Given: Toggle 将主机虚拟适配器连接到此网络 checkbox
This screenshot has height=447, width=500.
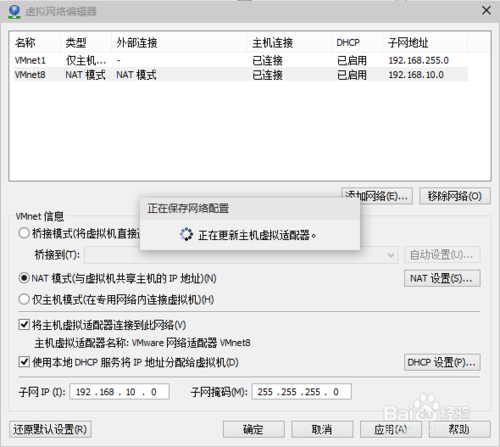Looking at the screenshot, I should tap(24, 324).
